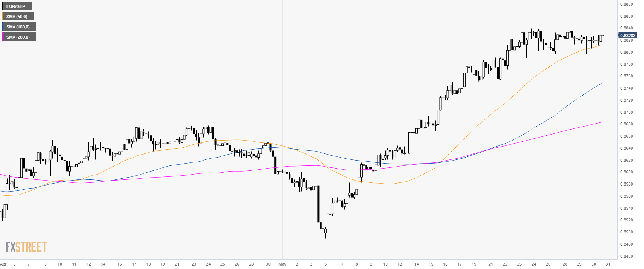Click the 0.8500 price axis label

point(627,232)
